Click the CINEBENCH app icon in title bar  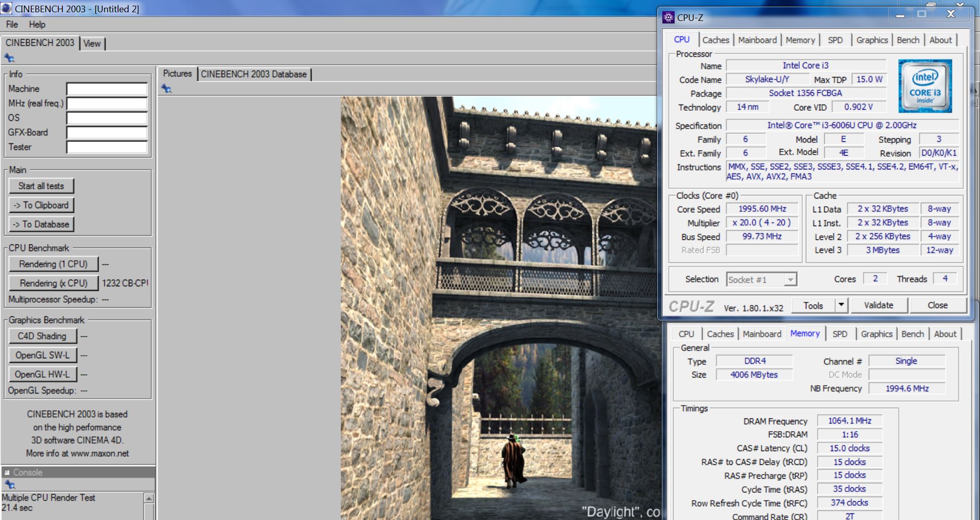click(x=7, y=8)
